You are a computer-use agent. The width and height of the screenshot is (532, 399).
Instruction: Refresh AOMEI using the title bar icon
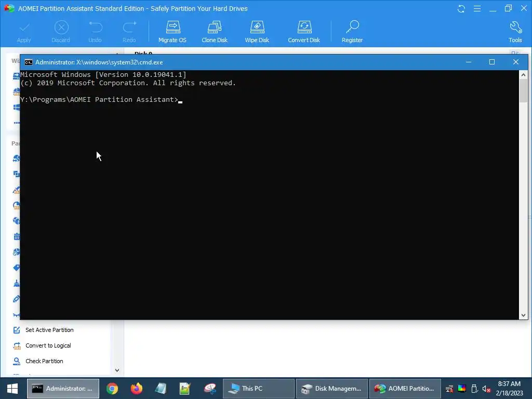coord(461,8)
